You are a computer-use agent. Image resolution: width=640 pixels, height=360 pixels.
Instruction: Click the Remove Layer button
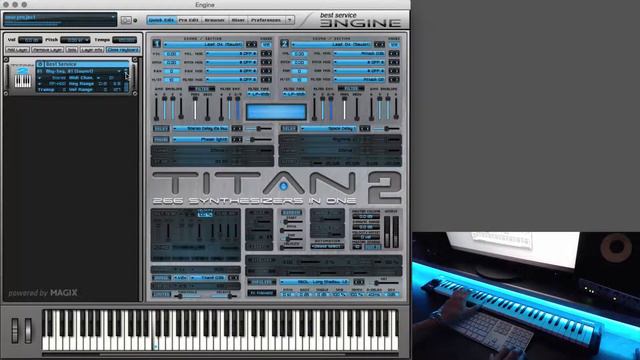47,49
